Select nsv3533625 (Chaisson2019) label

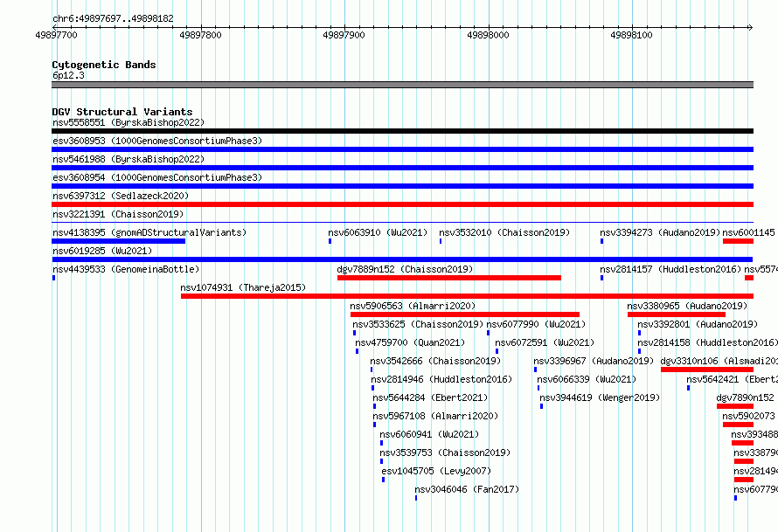click(418, 324)
